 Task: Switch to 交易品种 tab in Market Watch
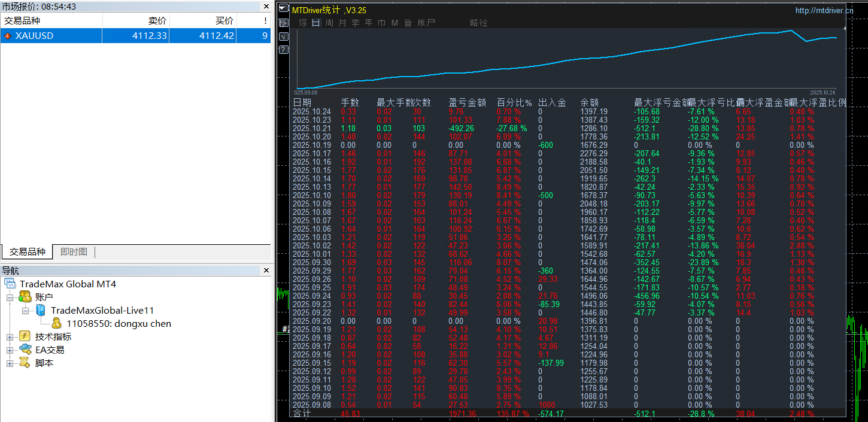click(27, 252)
